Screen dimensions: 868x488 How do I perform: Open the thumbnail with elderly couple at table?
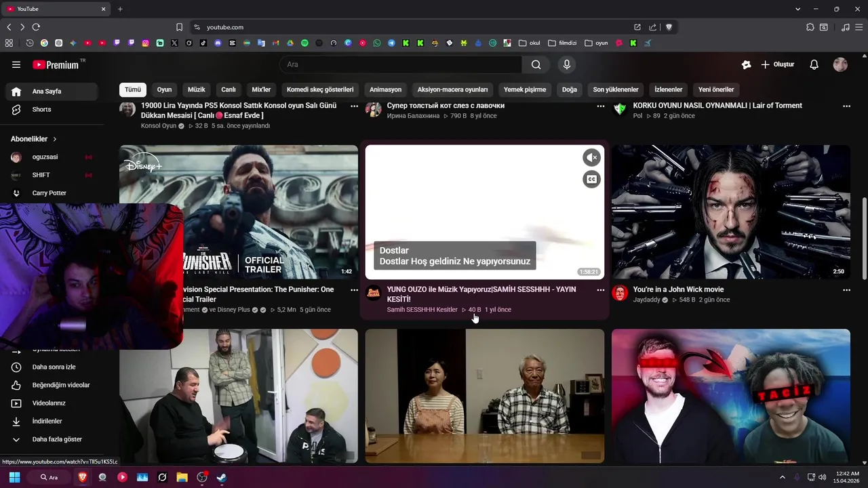pyautogui.click(x=485, y=396)
